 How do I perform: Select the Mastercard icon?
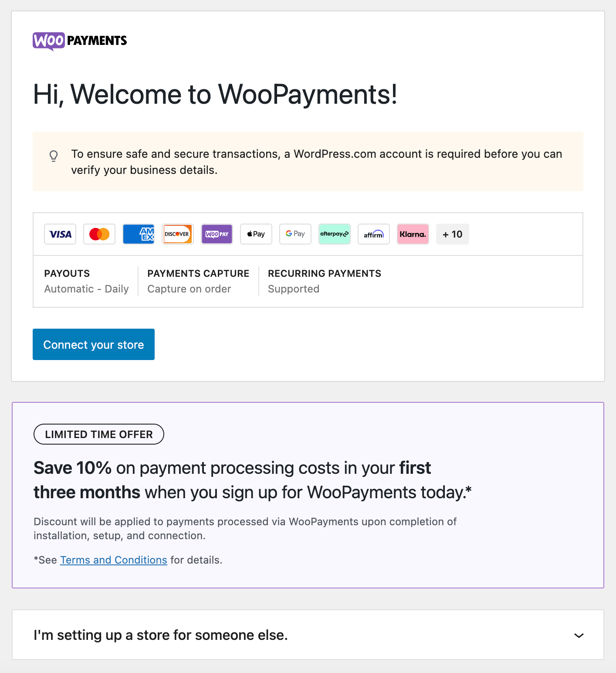(x=99, y=234)
